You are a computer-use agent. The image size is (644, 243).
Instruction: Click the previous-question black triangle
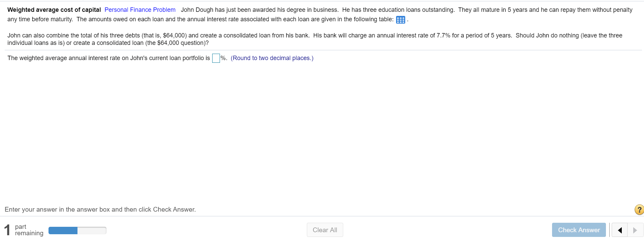click(619, 230)
